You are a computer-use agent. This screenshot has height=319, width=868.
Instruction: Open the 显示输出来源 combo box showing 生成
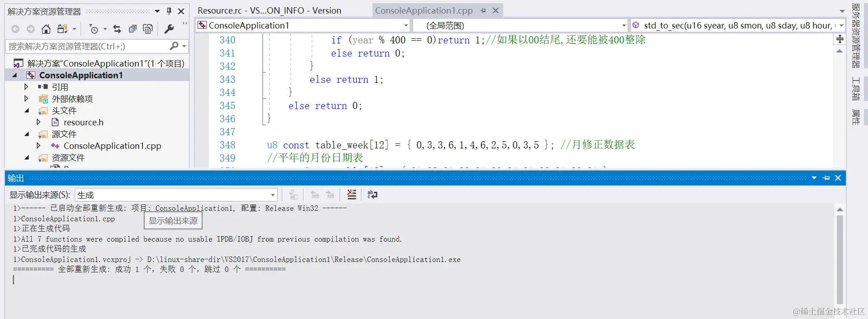click(176, 195)
